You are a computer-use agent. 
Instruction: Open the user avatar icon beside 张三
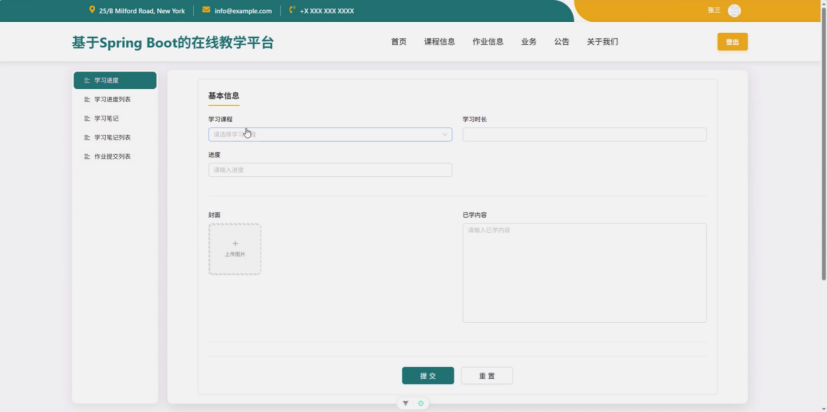coord(734,11)
